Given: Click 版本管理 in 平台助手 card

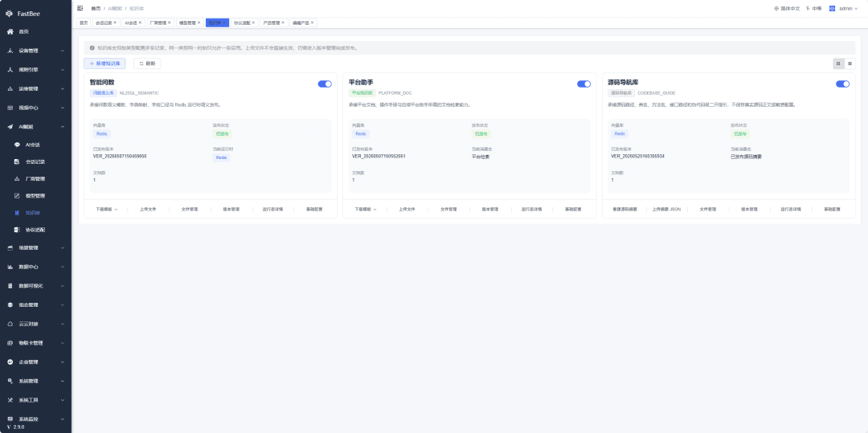Looking at the screenshot, I should click(490, 210).
